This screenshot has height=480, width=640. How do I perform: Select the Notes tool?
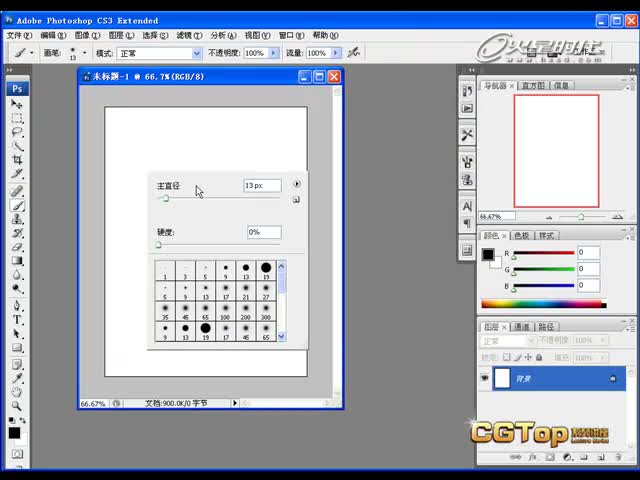pyautogui.click(x=17, y=364)
